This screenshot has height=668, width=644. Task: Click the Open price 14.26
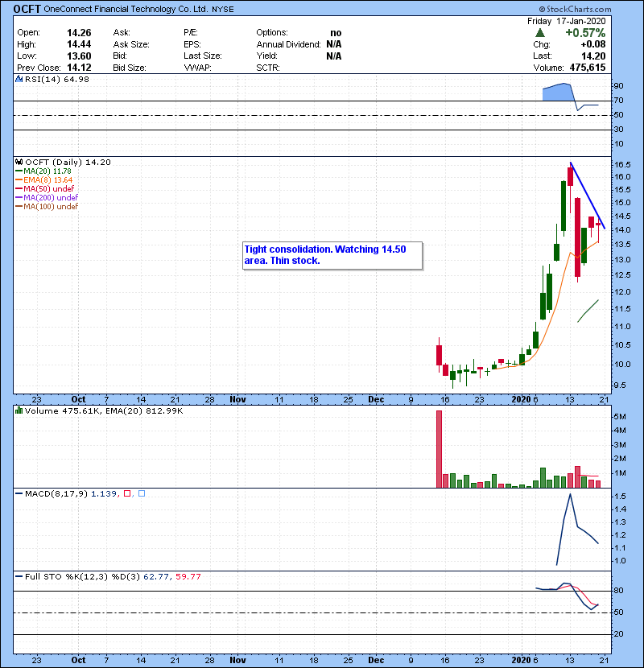(79, 33)
